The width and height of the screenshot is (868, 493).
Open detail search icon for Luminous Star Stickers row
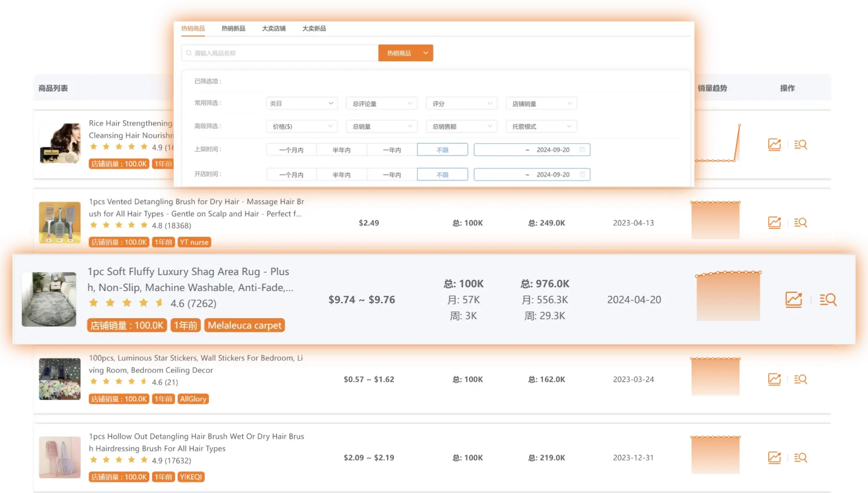[x=801, y=379]
